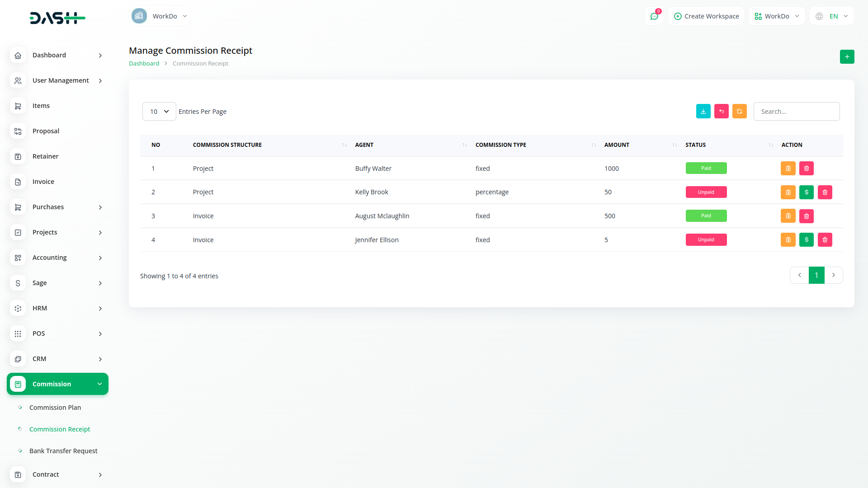
Task: Click the cyan download export icon
Action: click(x=703, y=112)
